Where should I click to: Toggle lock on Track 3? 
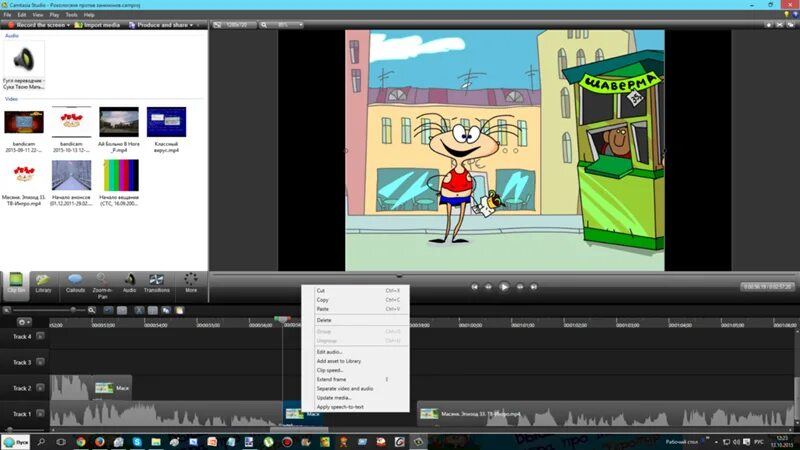(x=40, y=362)
